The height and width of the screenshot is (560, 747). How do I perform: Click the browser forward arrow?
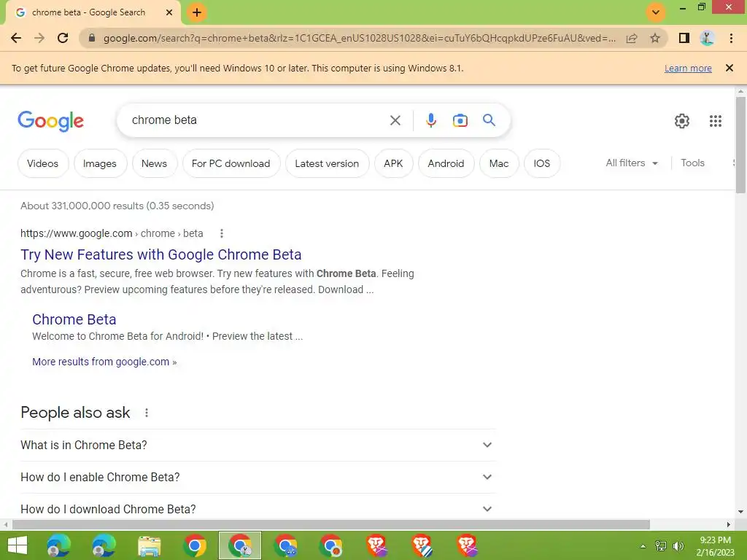click(39, 38)
